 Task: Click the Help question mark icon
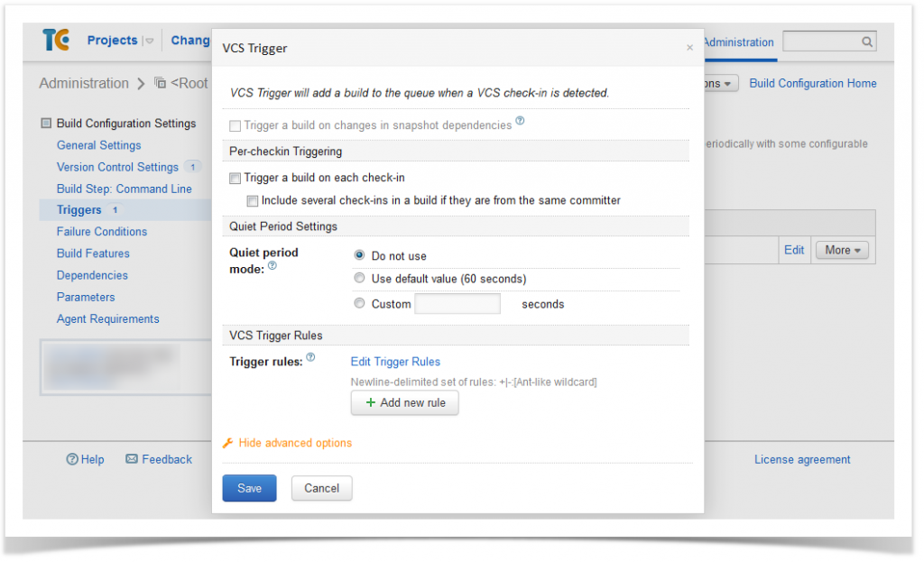(72, 459)
